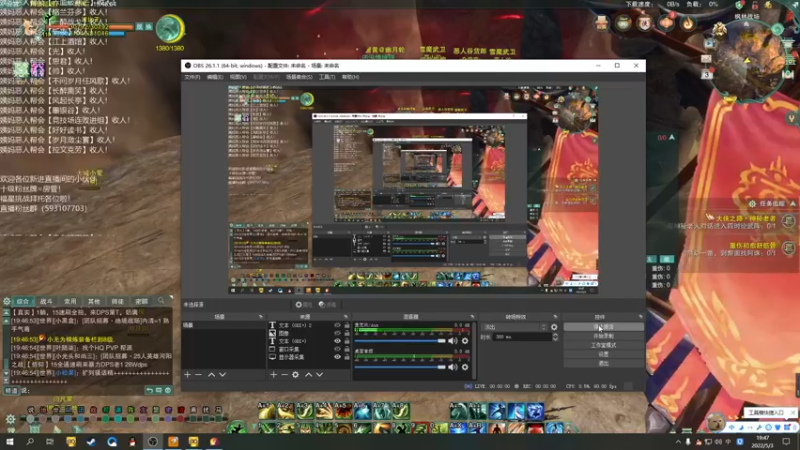Open source Filters button above the docks
This screenshot has height=450, width=800.
328,305
